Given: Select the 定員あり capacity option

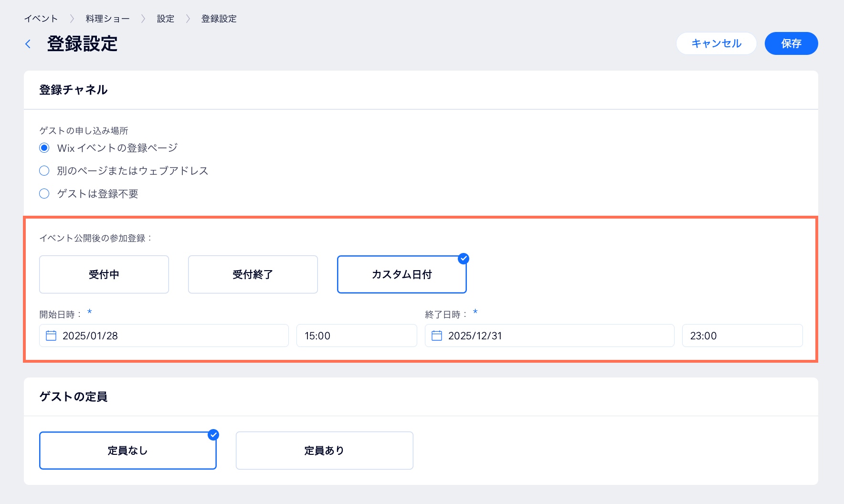Looking at the screenshot, I should pos(325,451).
